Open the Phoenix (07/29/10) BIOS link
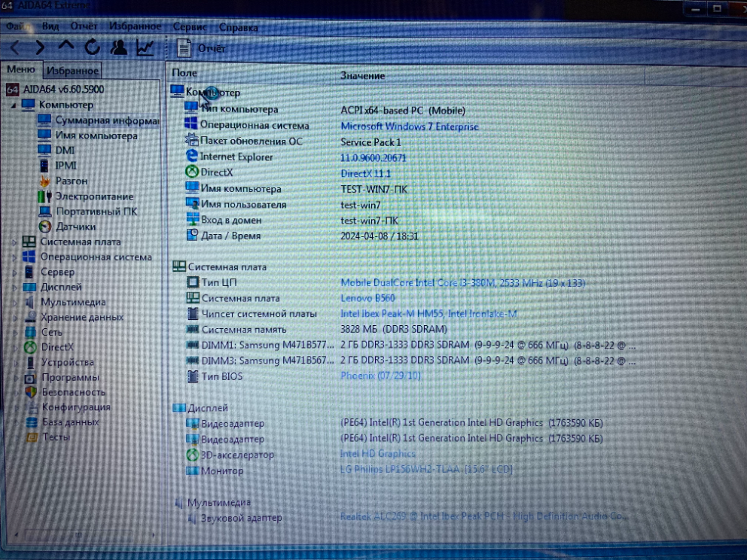The image size is (747, 560). pyautogui.click(x=380, y=376)
